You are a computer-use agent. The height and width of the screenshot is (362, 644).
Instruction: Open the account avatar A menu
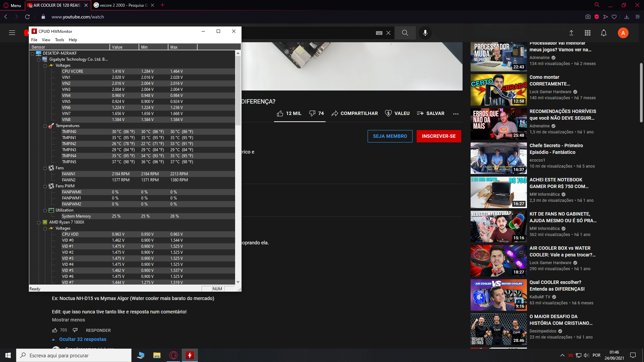(623, 33)
